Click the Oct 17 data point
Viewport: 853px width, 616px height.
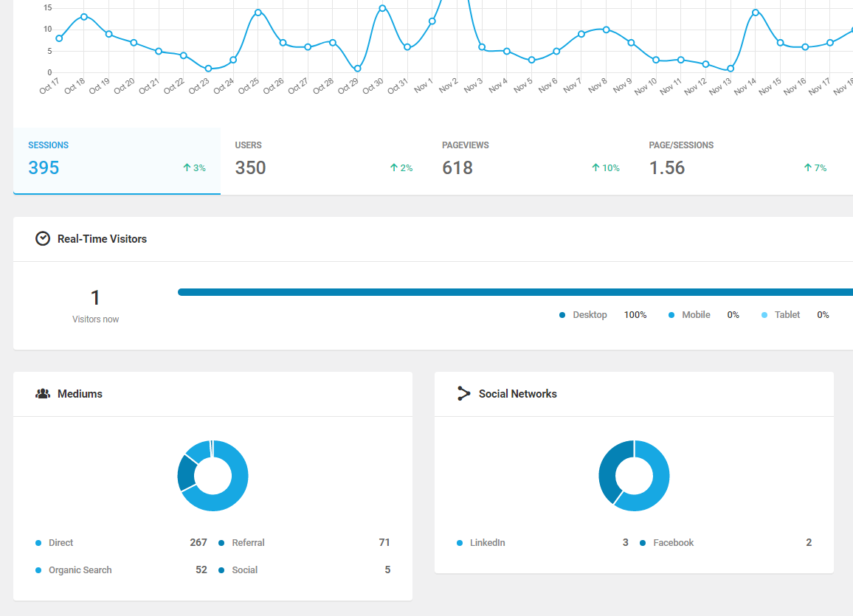click(59, 38)
